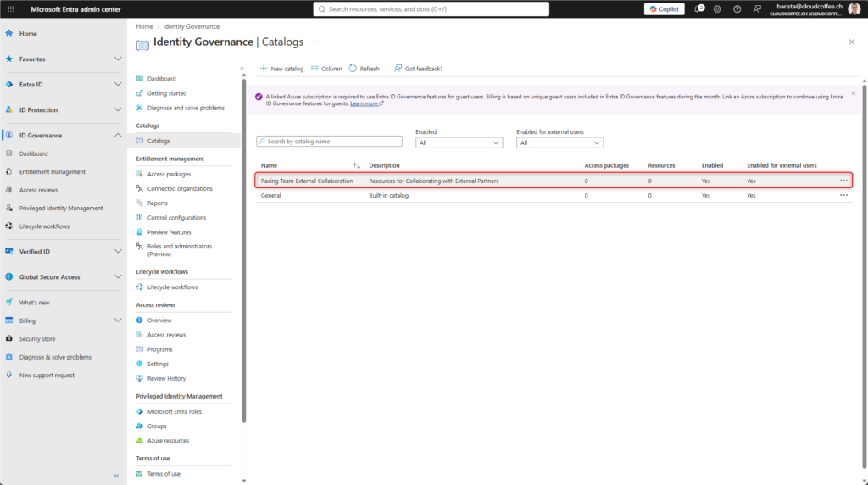Expand the Entra ID section
Screen dimensions: 868x485
118,84
